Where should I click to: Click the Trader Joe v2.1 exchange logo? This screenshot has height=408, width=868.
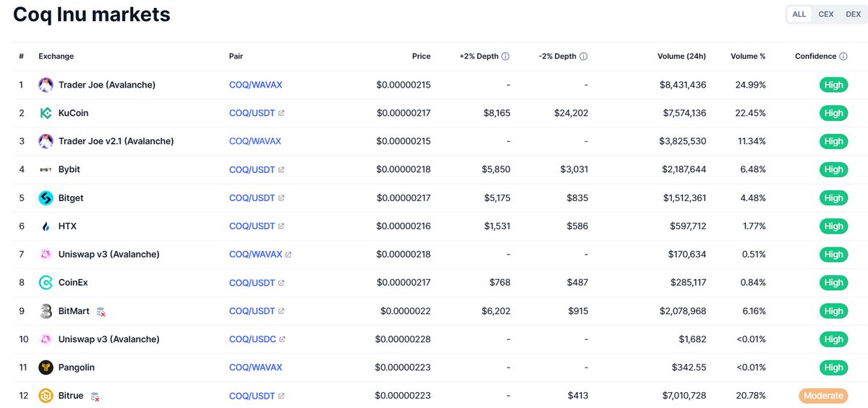pos(46,141)
